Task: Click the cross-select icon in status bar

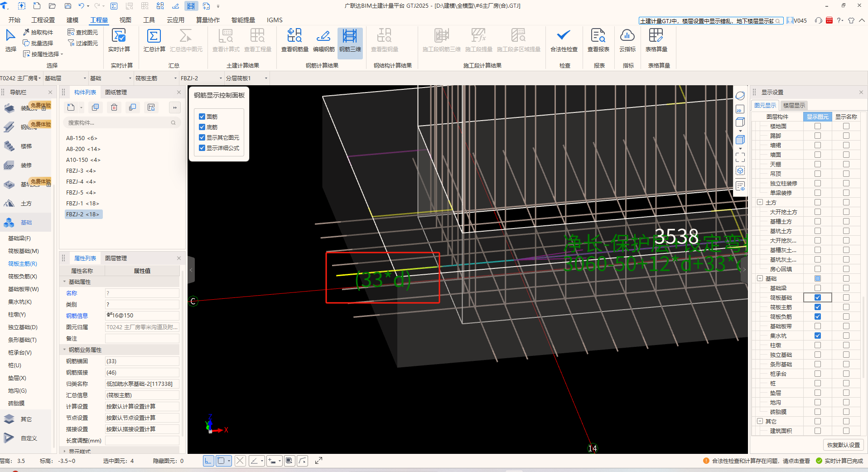Action: tap(240, 461)
